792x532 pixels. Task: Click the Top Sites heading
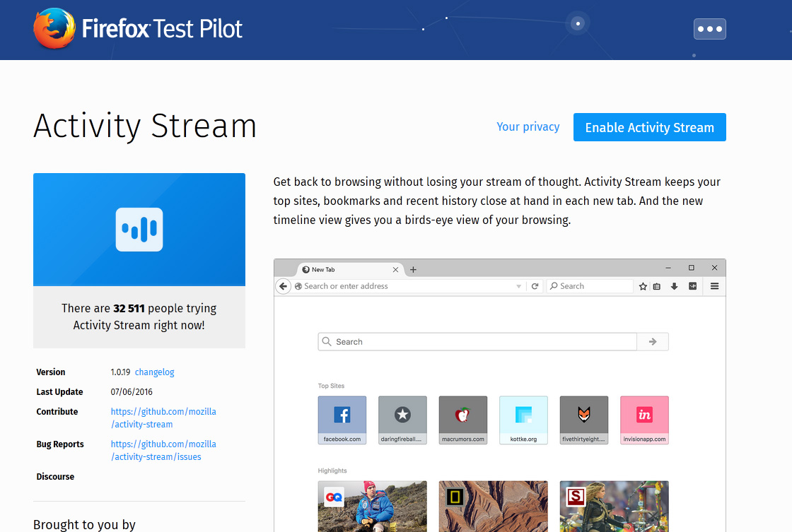pos(331,386)
